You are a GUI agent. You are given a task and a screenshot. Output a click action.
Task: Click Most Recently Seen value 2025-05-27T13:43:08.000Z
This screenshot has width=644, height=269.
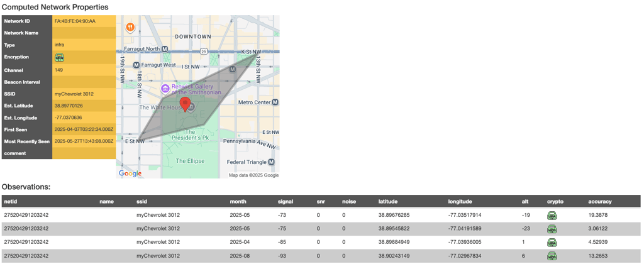click(x=84, y=141)
